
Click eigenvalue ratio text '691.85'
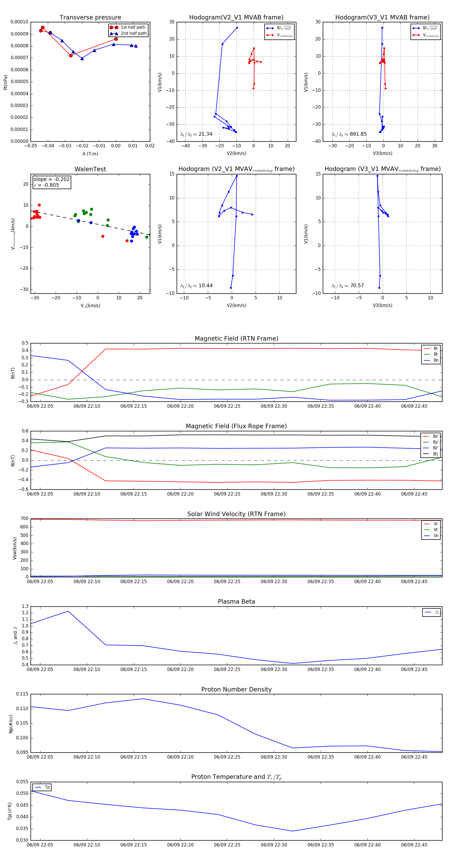(x=358, y=134)
